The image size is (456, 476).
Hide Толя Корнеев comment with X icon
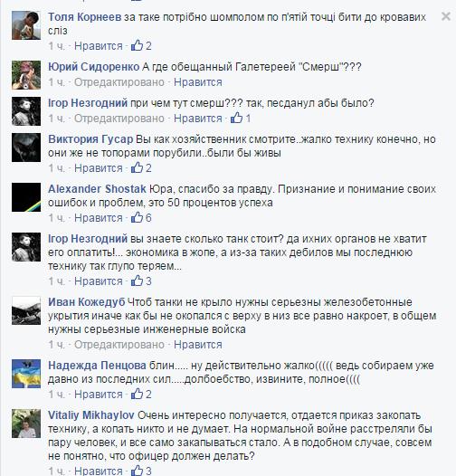pos(446,16)
